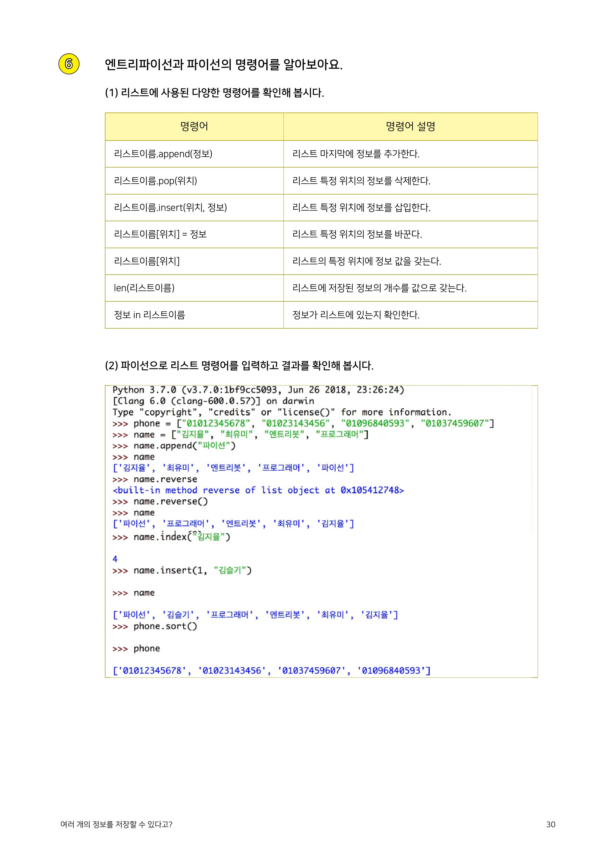Click the phone.sort() code line

tap(155, 627)
